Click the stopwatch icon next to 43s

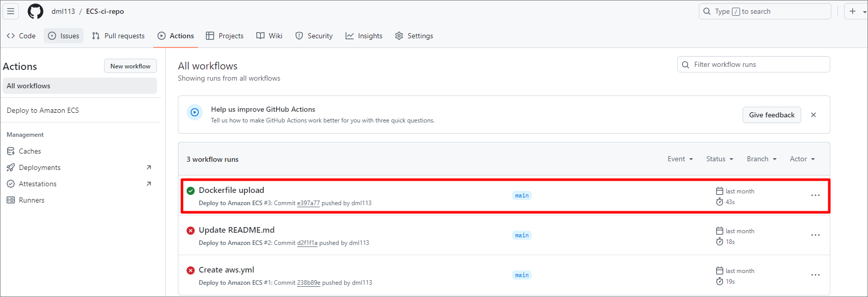(720, 202)
